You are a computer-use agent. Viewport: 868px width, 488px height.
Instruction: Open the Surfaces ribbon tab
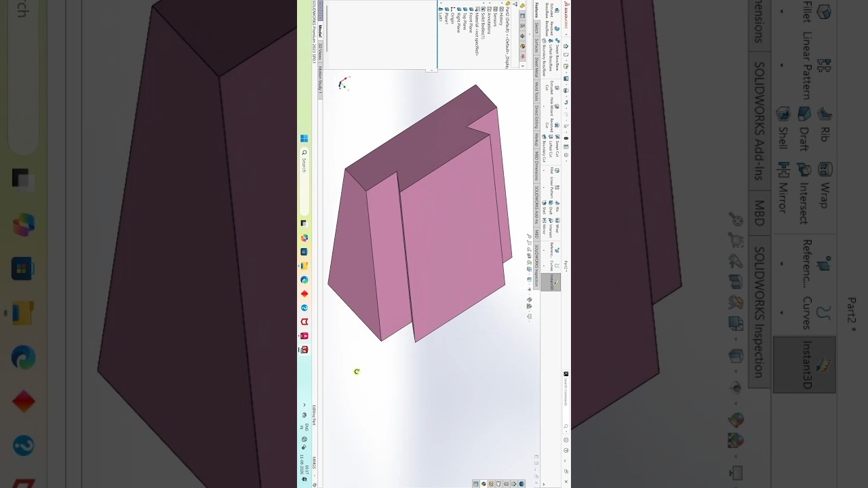(536, 45)
